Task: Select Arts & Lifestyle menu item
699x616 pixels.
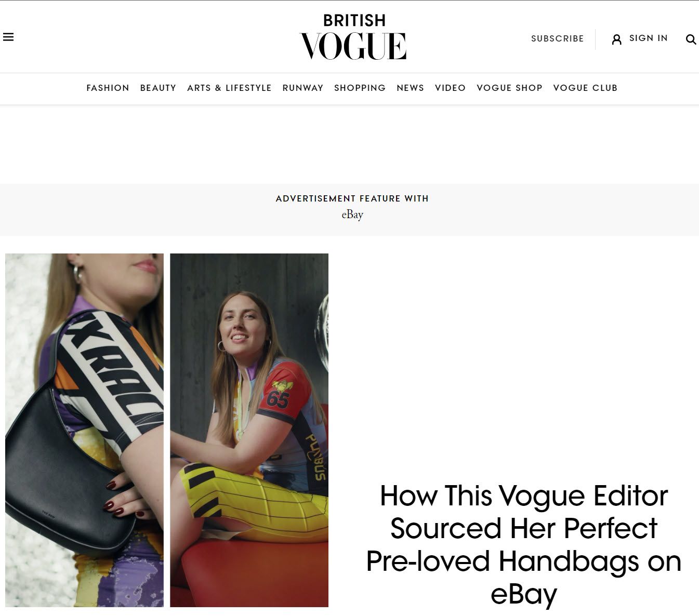Action: [x=229, y=88]
